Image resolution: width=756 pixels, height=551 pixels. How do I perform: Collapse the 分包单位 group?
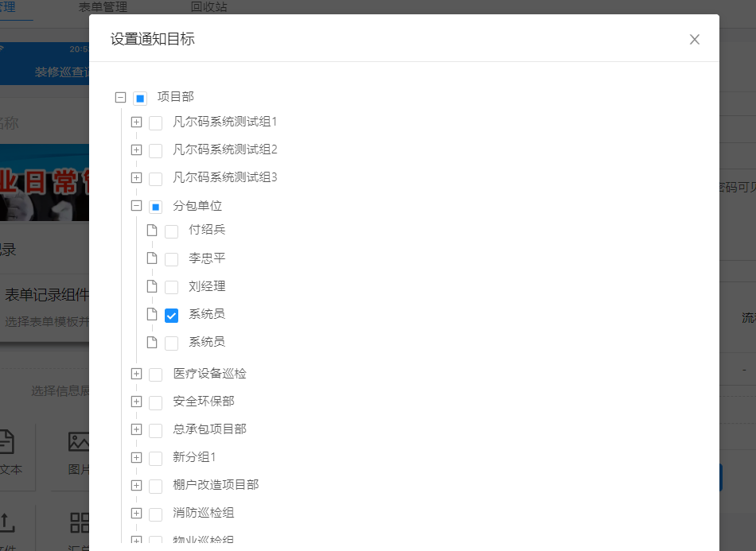137,206
